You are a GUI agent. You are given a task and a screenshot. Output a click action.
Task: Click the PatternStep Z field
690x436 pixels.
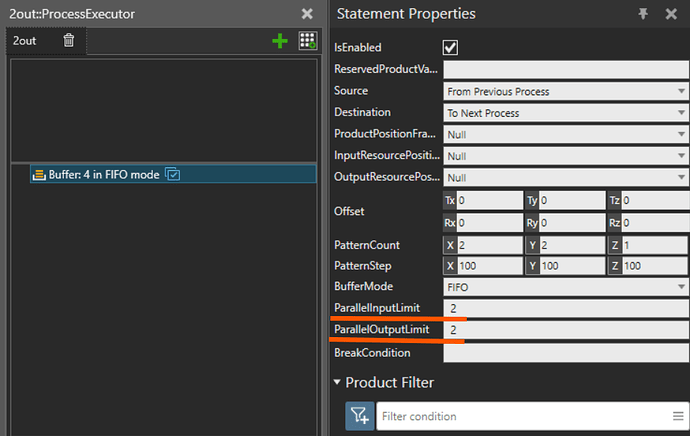[655, 266]
